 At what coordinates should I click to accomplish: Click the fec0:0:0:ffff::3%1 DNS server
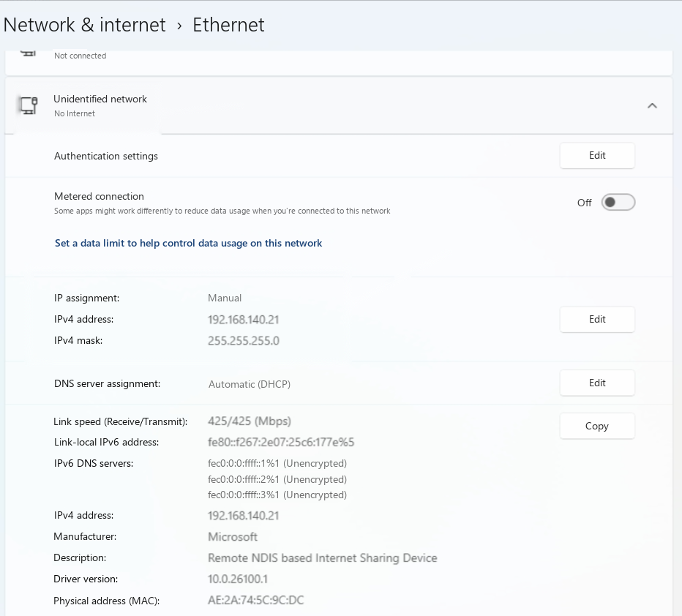click(x=277, y=495)
